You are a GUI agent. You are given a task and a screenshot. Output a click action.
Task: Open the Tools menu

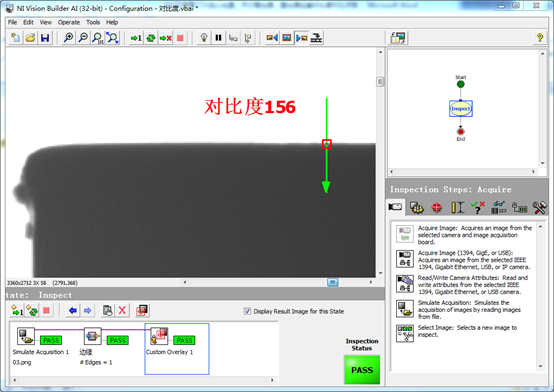tap(93, 22)
